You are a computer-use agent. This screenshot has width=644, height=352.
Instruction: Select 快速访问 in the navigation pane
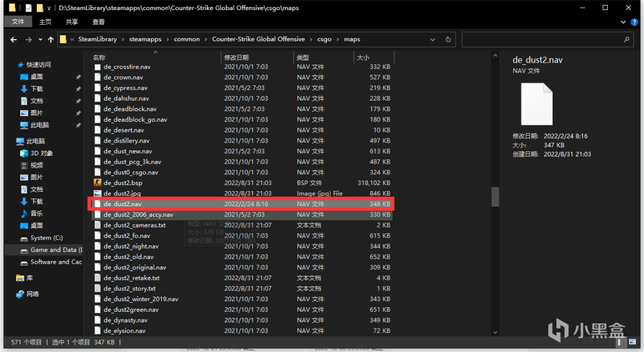[x=39, y=65]
